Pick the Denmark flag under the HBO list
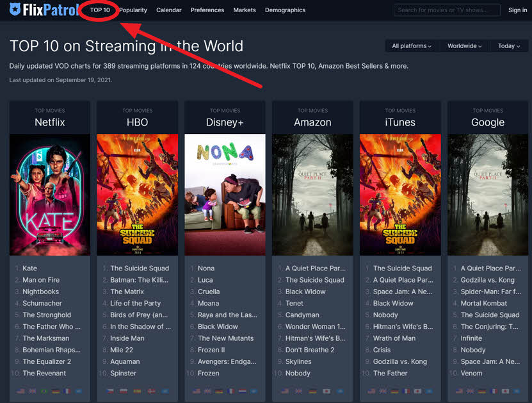This screenshot has width=532, height=403. (x=151, y=391)
